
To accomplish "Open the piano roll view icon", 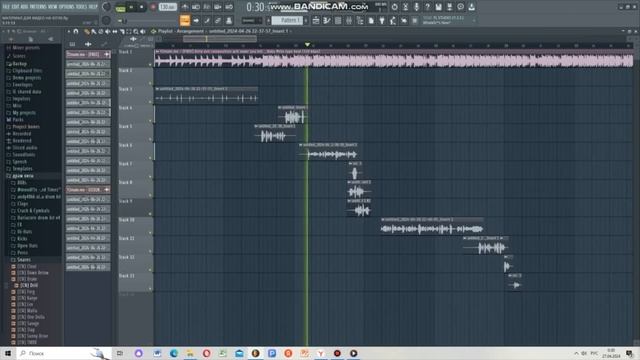I will pos(327,20).
